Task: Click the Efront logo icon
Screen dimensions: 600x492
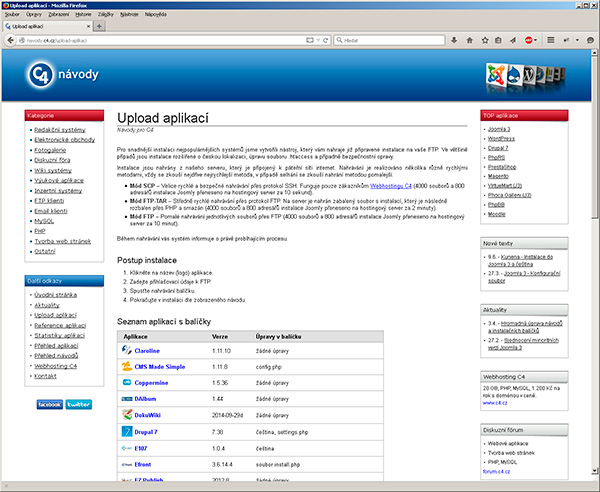Action: pos(127,464)
